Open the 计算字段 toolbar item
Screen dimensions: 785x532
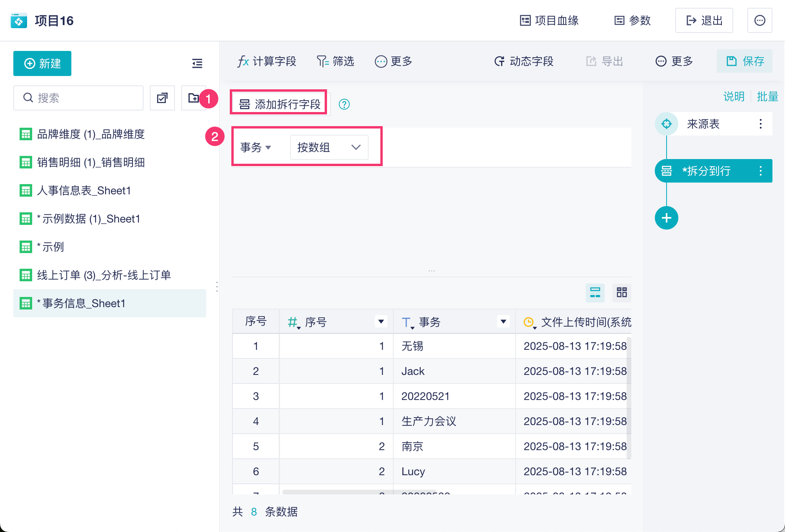pyautogui.click(x=267, y=62)
